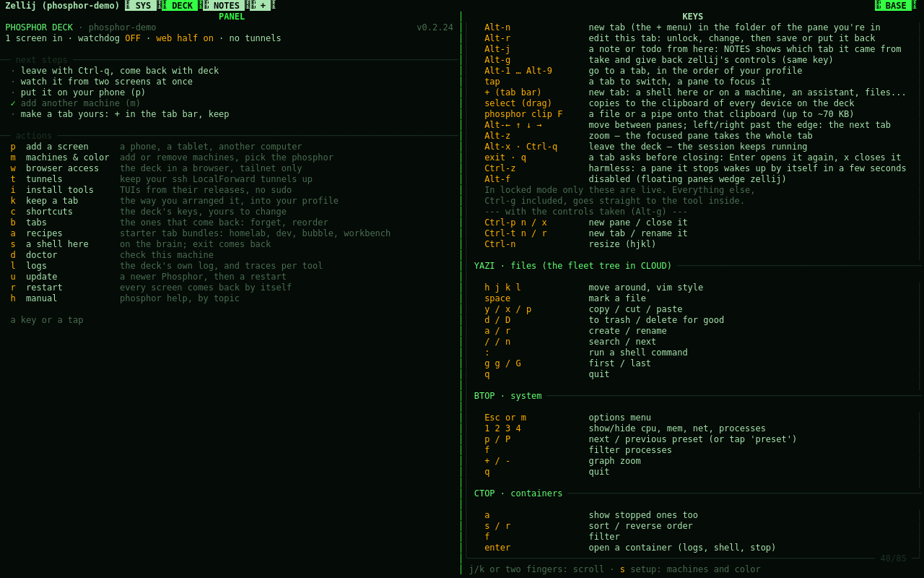The image size is (924, 578).
Task: Click 'web half on' status
Action: coord(185,38)
